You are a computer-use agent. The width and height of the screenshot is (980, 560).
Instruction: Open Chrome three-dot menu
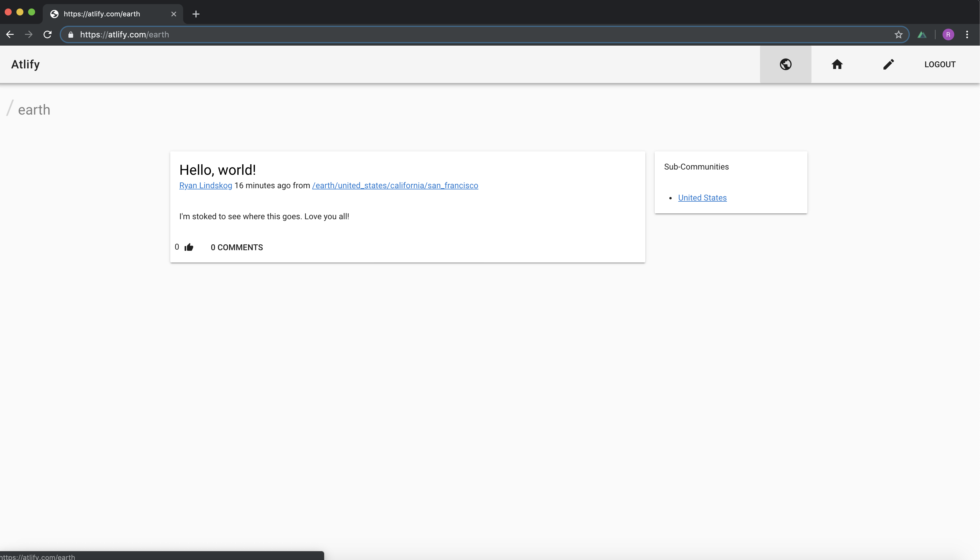967,34
